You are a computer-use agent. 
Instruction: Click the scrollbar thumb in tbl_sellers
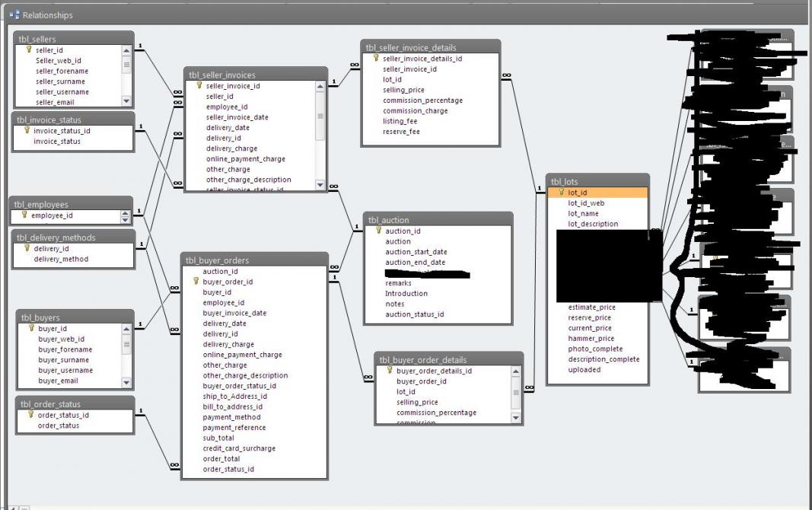[x=126, y=65]
